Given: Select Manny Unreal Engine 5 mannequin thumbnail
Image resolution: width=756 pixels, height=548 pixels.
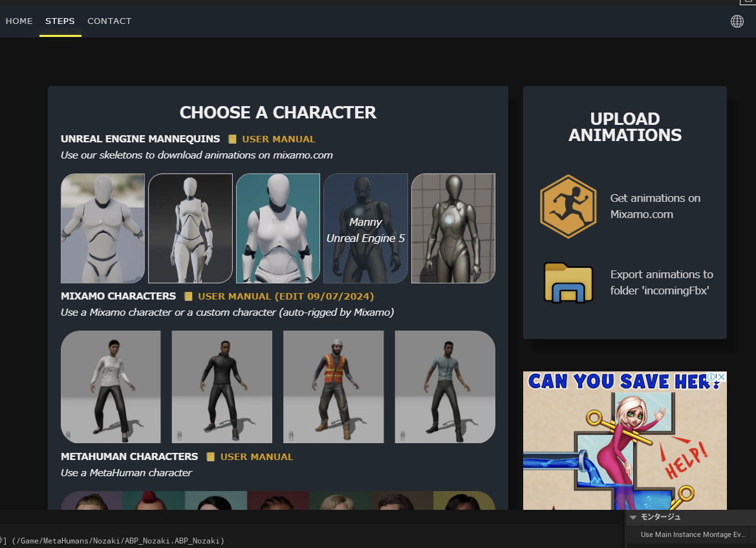Looking at the screenshot, I should pos(365,228).
